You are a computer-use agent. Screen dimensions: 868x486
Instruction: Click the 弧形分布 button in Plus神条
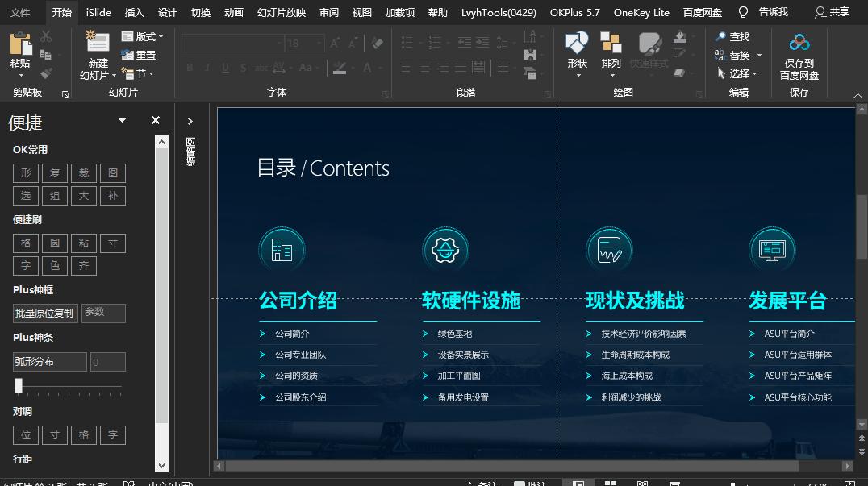pyautogui.click(x=51, y=362)
